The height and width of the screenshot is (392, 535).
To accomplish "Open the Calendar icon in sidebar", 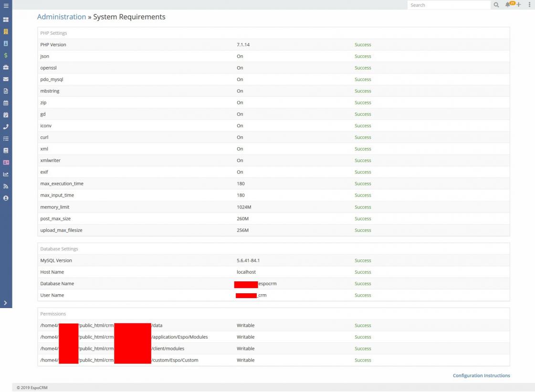I will [6, 103].
